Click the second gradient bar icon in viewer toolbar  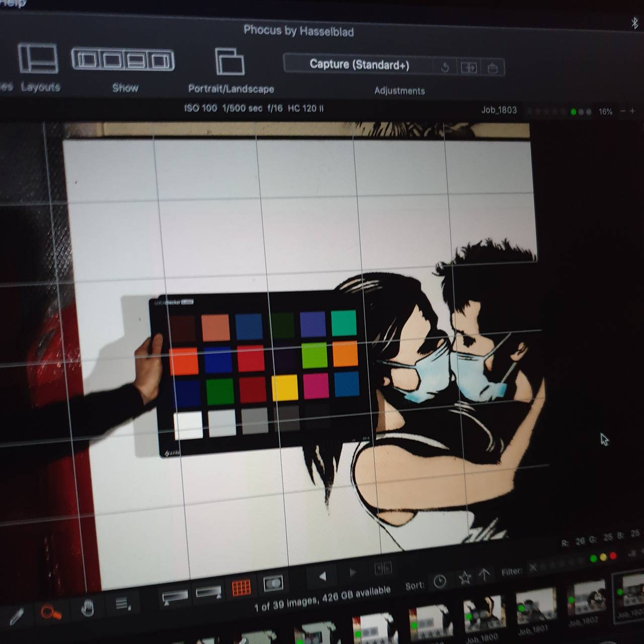pyautogui.click(x=208, y=593)
